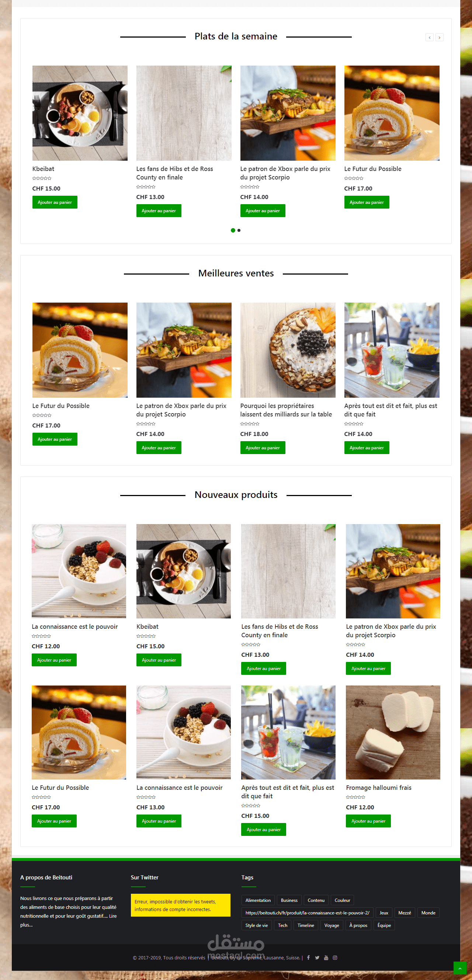The width and height of the screenshot is (472, 980).
Task: Open the Instagram icon in footer
Action: coord(335,958)
